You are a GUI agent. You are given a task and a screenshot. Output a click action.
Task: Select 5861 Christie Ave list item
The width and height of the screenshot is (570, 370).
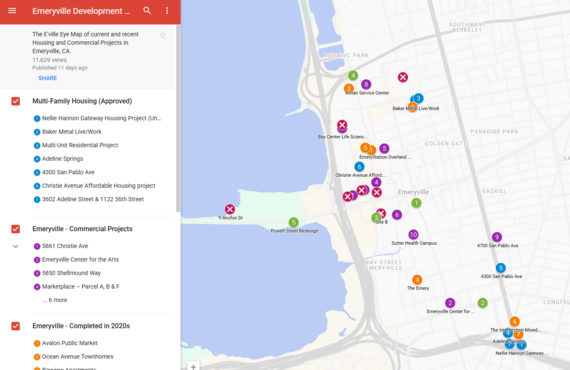click(x=61, y=246)
